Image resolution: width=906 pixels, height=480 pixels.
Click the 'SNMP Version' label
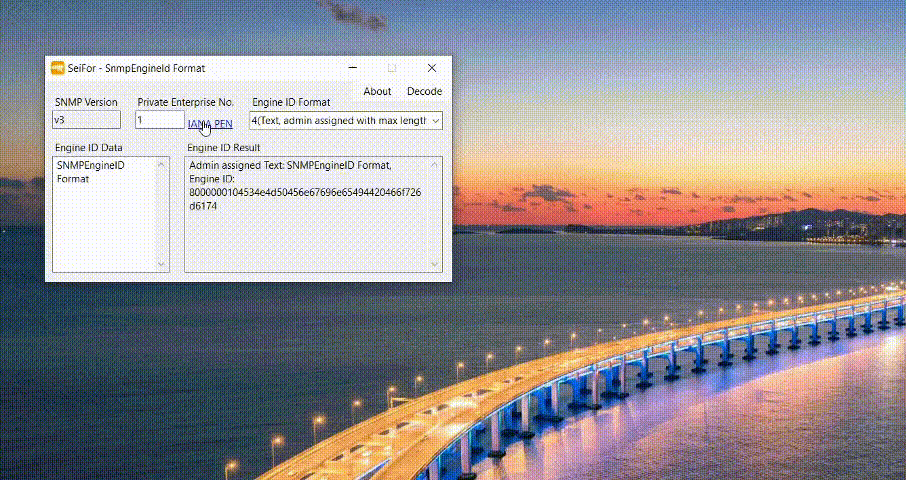point(86,102)
